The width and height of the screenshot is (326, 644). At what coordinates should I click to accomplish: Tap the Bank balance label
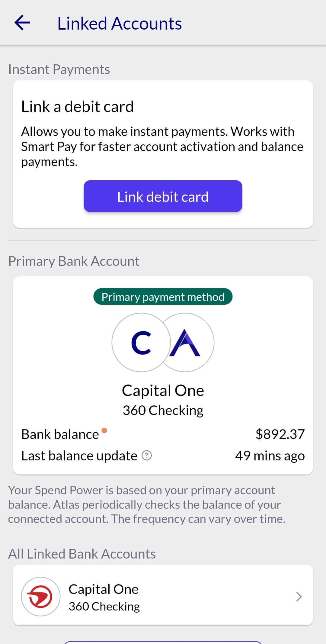(60, 434)
